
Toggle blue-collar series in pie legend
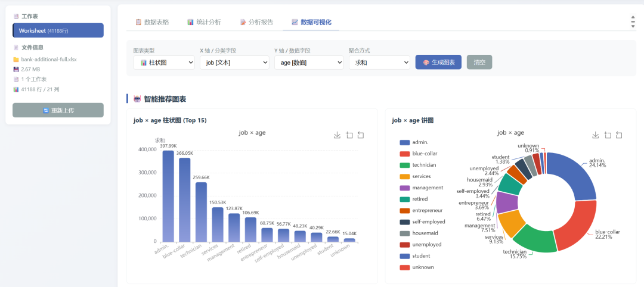419,154
